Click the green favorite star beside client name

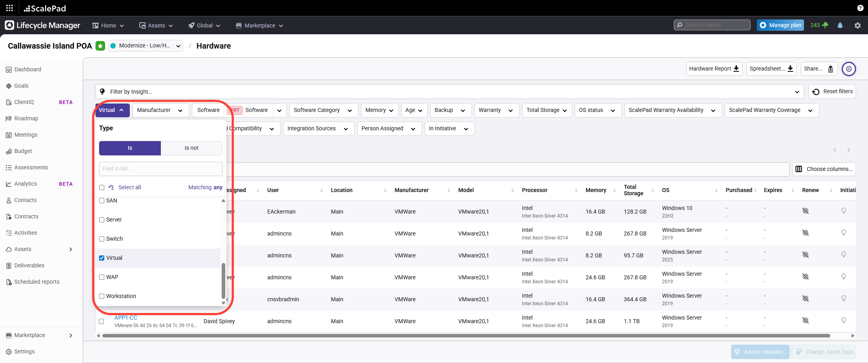click(x=100, y=46)
